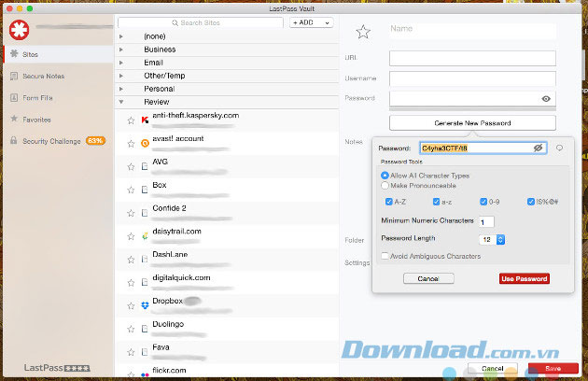Toggle the a-z lowercase checkbox
Image resolution: width=588 pixels, height=381 pixels.
pos(436,202)
